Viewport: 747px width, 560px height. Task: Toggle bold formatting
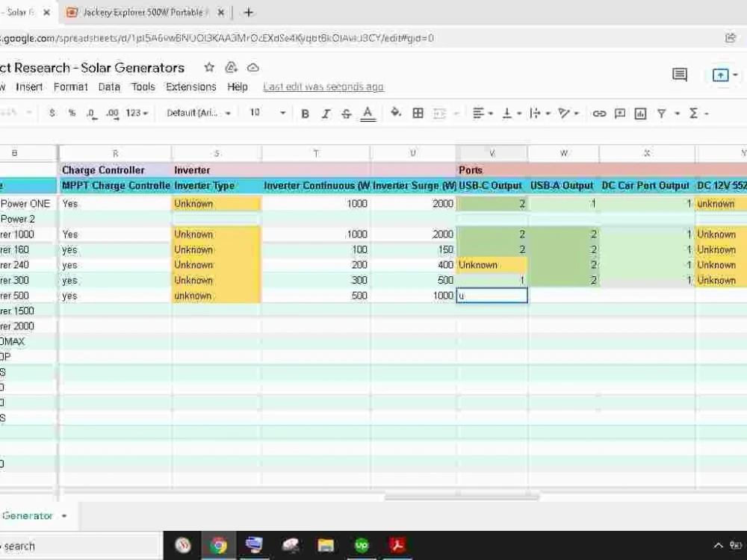tap(306, 113)
